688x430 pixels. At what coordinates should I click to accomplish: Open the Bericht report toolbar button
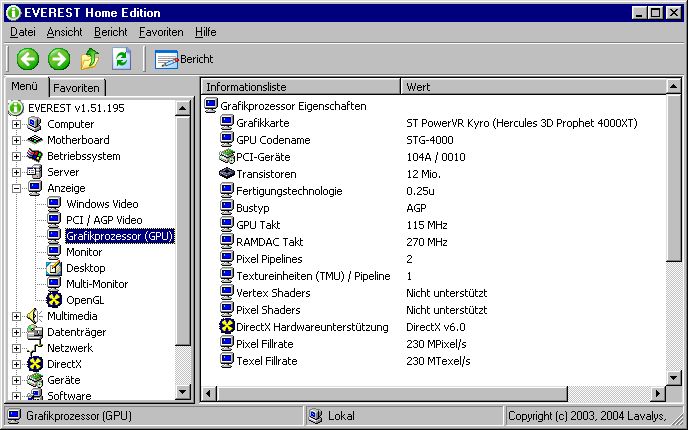[x=184, y=59]
